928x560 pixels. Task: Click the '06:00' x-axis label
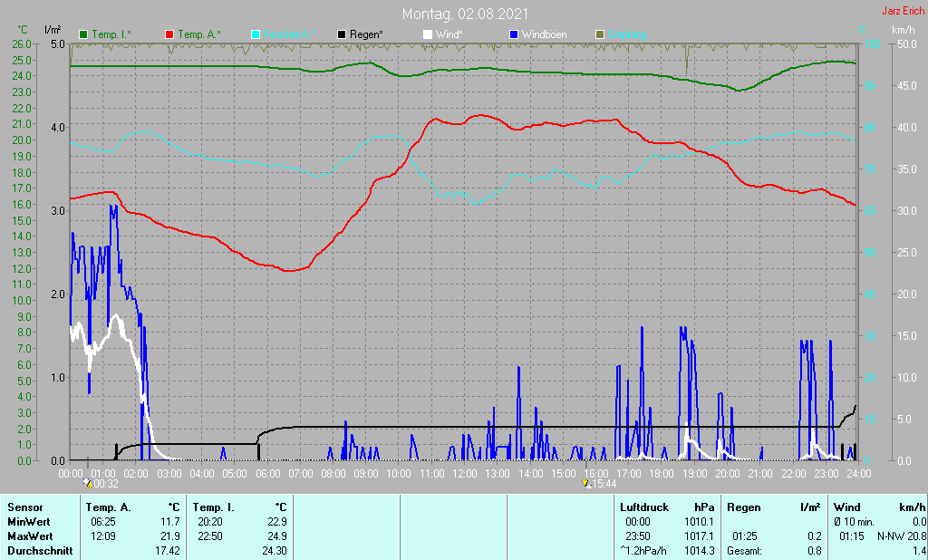point(267,474)
